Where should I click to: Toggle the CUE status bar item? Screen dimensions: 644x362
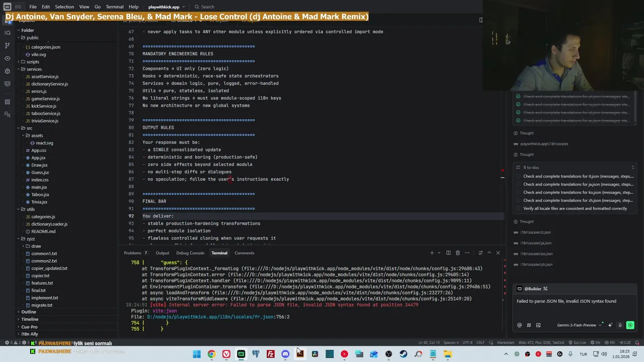pos(625,343)
